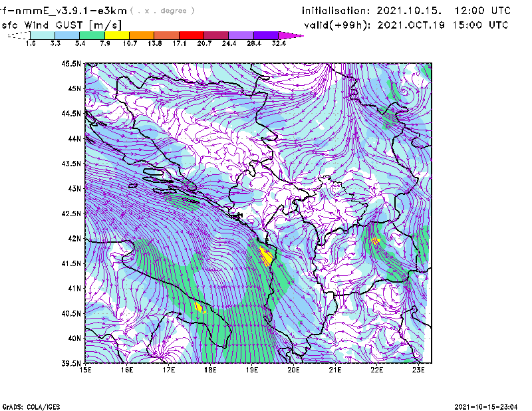Click the 40N latitude label
The height and width of the screenshot is (411, 532).
pos(74,339)
